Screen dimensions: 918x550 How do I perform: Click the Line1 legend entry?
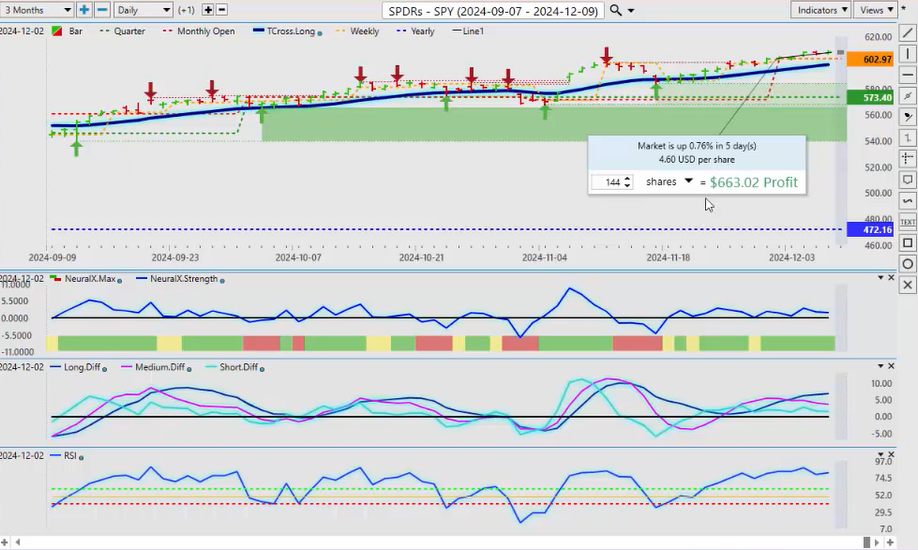[468, 31]
